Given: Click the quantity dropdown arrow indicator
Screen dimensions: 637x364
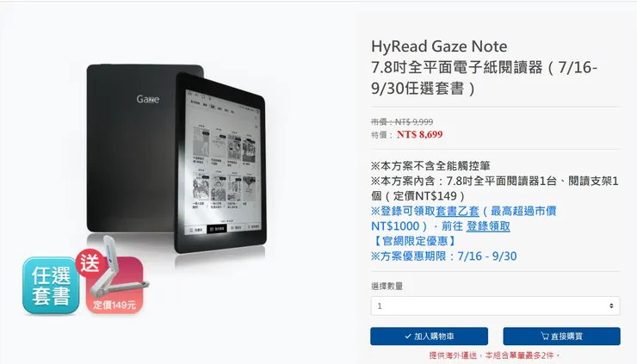Looking at the screenshot, I should coord(611,305).
